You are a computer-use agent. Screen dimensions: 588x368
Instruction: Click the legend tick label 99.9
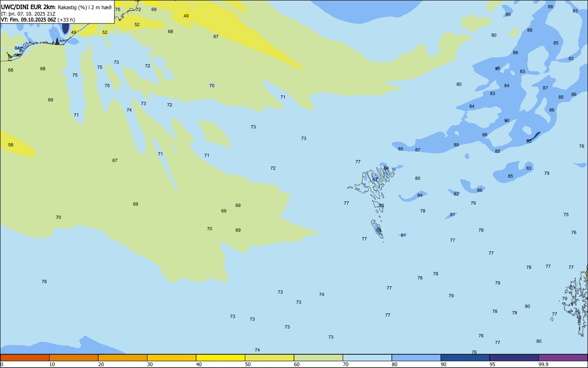[x=543, y=364]
